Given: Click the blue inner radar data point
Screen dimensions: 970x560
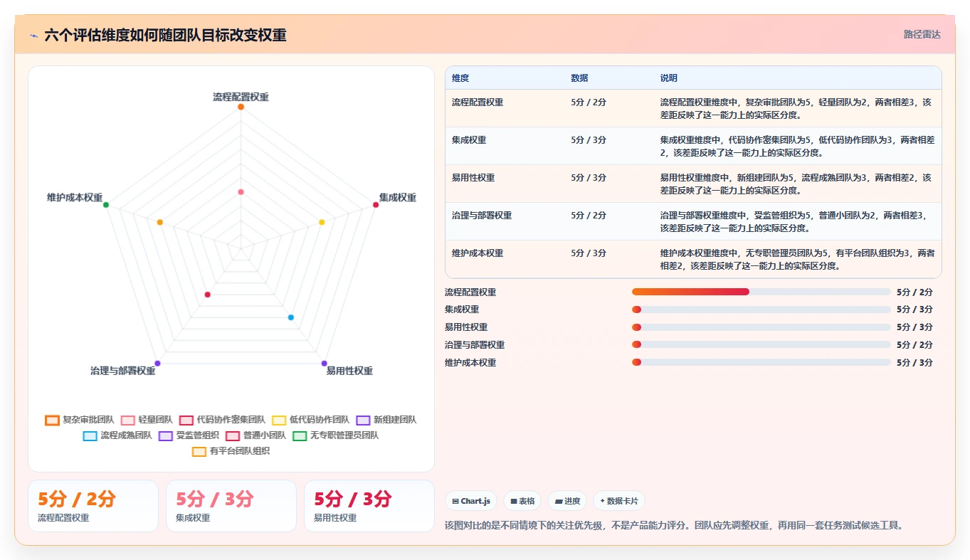Looking at the screenshot, I should 291,317.
